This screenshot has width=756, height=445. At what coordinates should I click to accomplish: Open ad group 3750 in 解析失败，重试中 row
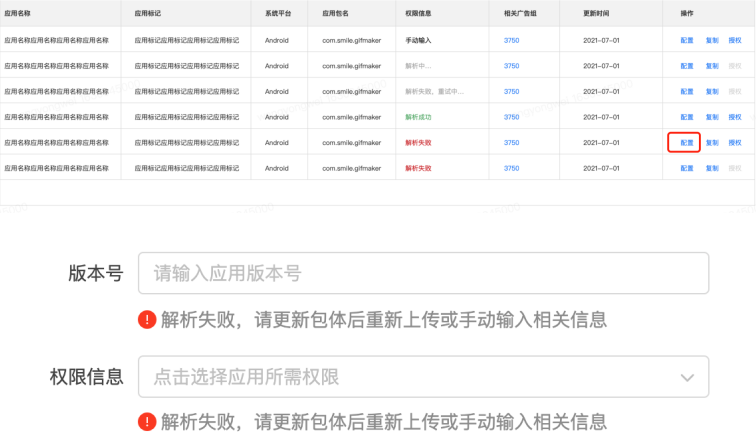coord(511,92)
